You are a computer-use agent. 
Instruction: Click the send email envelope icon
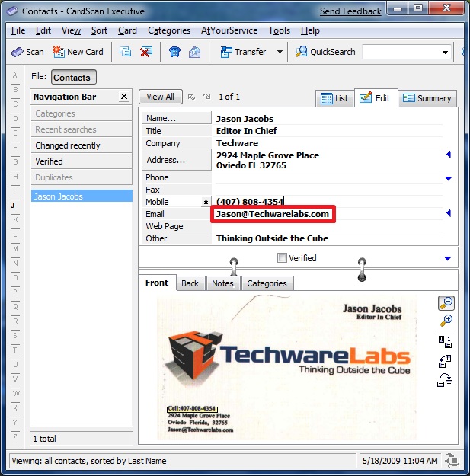click(x=194, y=52)
